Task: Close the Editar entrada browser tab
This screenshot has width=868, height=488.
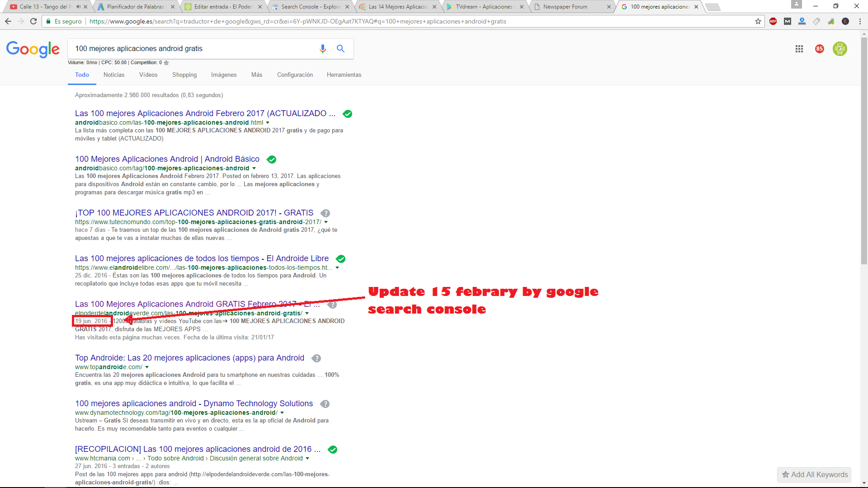Action: point(260,7)
